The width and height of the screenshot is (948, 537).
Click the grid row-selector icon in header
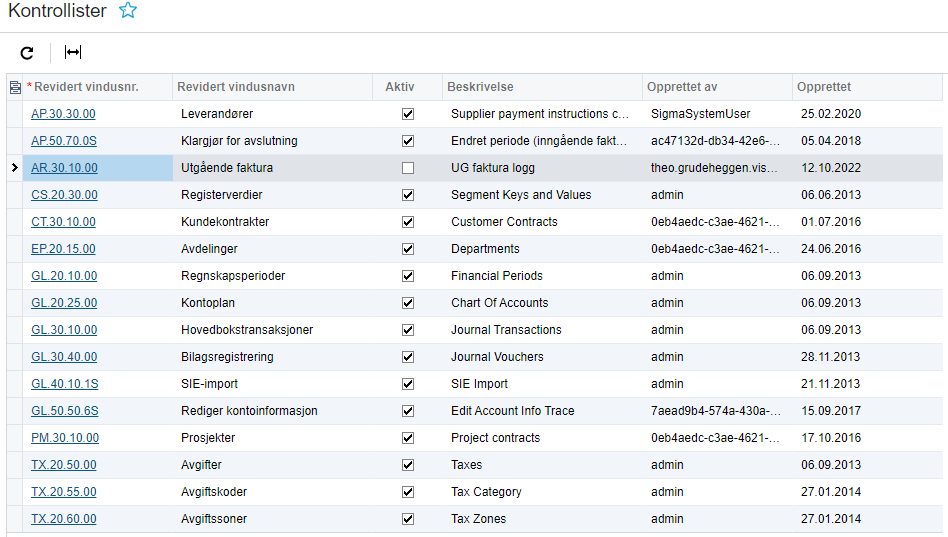click(15, 88)
